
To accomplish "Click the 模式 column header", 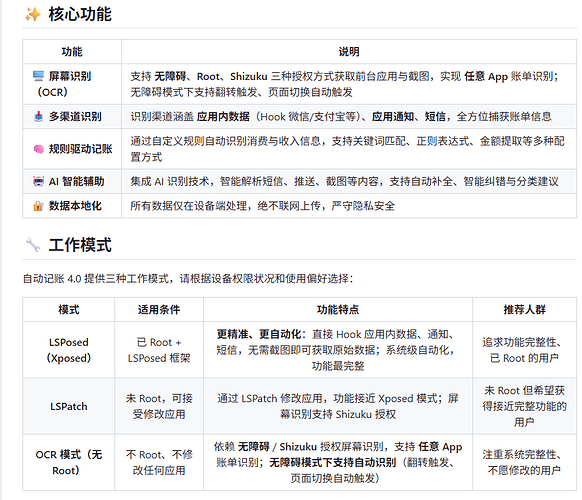I will [69, 310].
